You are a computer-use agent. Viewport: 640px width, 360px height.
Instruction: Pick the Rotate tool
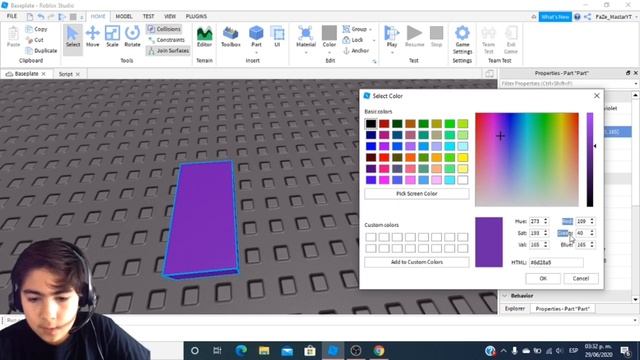click(132, 37)
